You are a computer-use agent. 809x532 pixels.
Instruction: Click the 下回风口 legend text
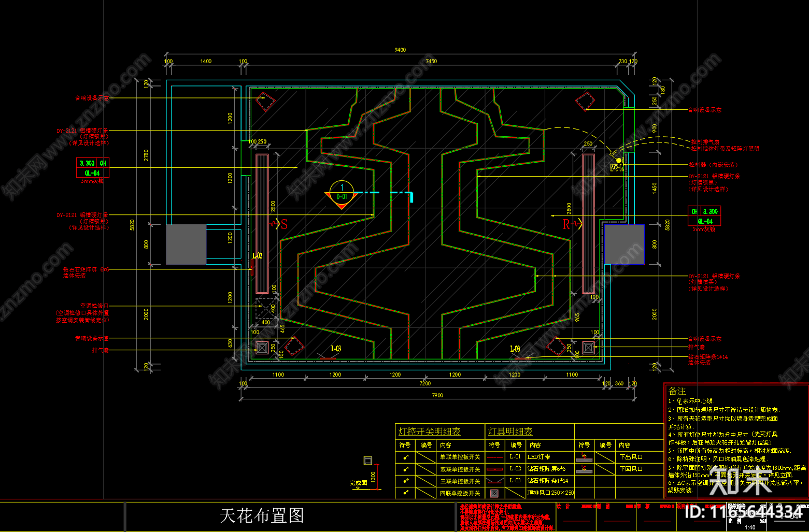[631, 469]
